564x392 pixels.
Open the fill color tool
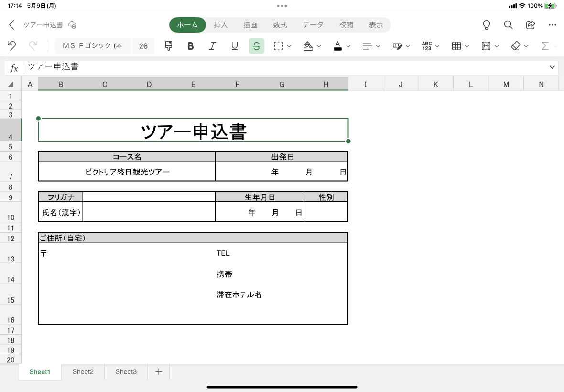point(309,46)
